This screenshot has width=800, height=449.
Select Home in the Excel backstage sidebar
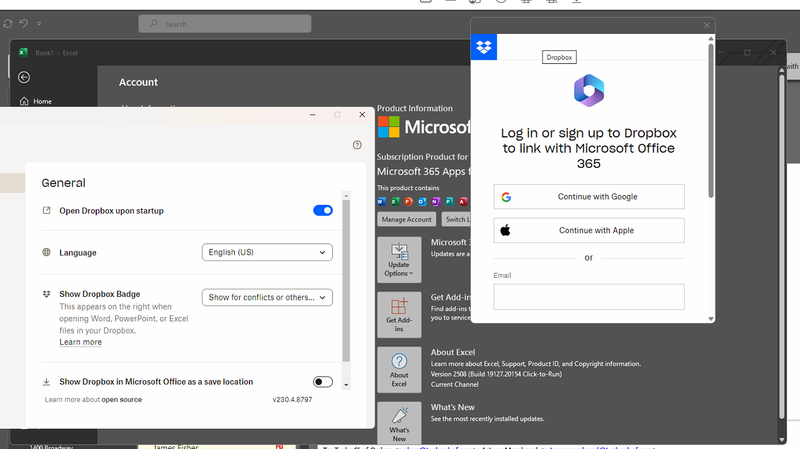pyautogui.click(x=42, y=101)
